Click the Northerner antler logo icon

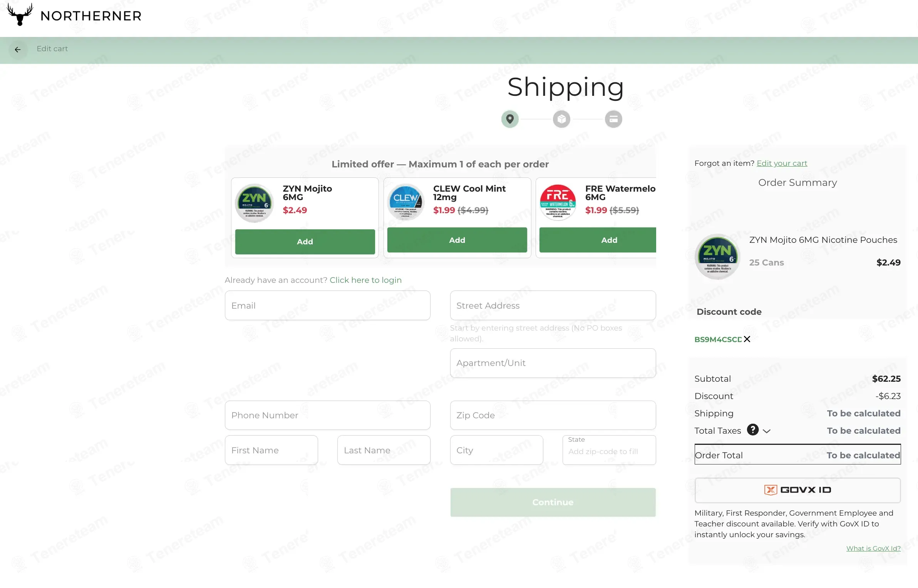click(x=20, y=15)
